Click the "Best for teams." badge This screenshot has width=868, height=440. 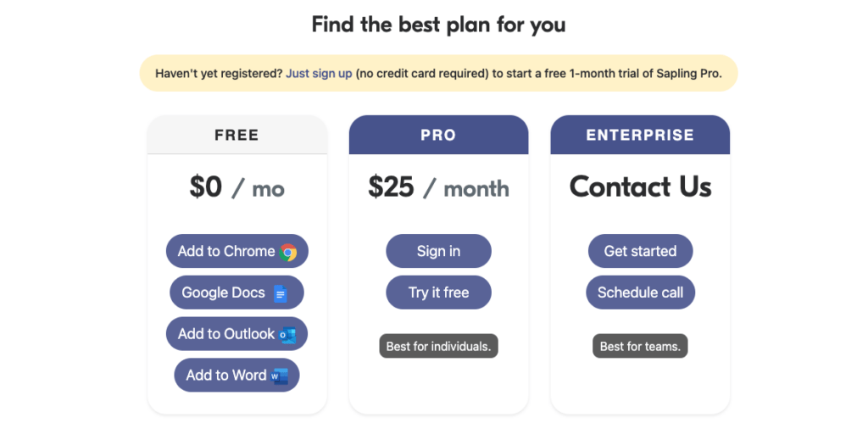(641, 346)
